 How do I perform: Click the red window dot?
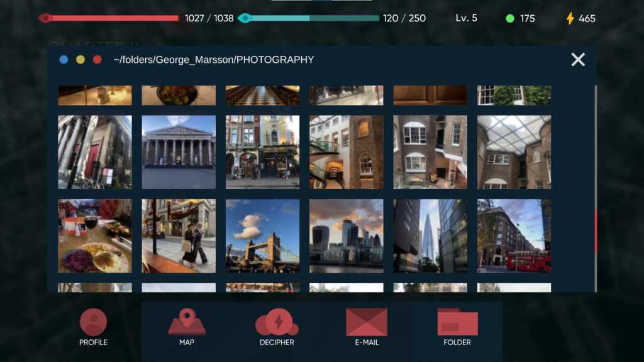click(97, 60)
